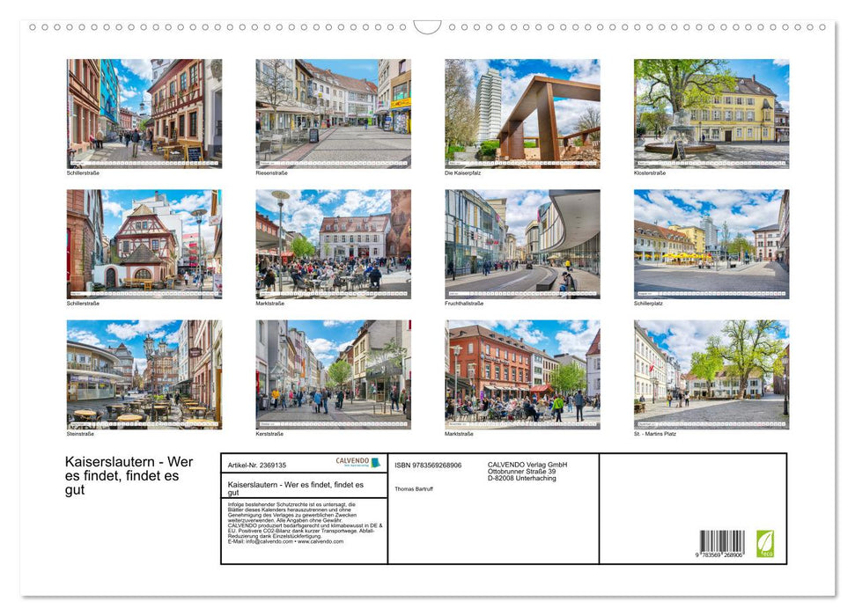
Task: Open the Marktstraße photo with the red brick building
Action: pos(522,375)
